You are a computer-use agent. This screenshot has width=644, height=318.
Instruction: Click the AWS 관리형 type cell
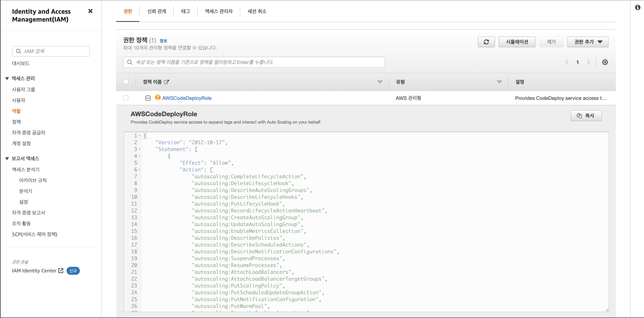click(408, 98)
